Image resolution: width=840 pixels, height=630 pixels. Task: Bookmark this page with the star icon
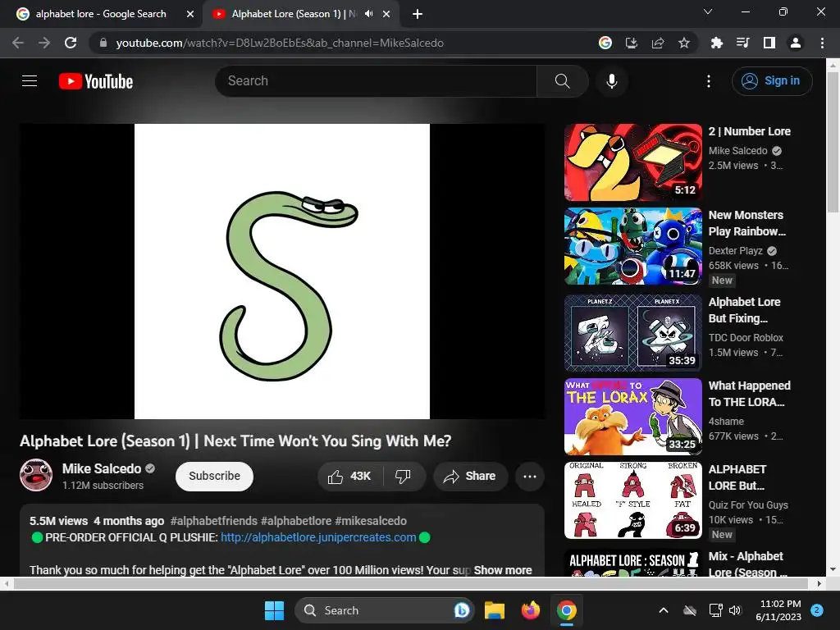pos(683,43)
